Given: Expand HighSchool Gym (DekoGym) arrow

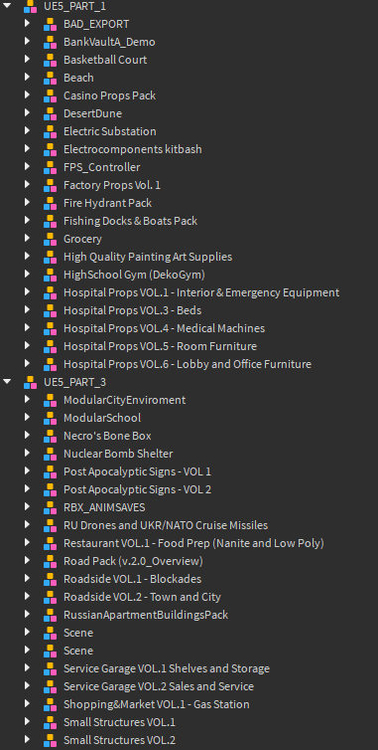Looking at the screenshot, I should pyautogui.click(x=27, y=274).
